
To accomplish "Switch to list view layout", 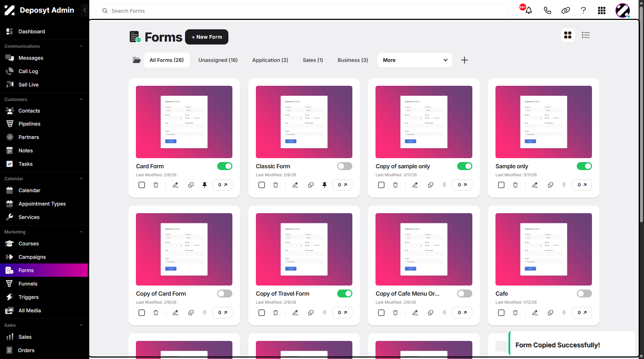I will (585, 35).
